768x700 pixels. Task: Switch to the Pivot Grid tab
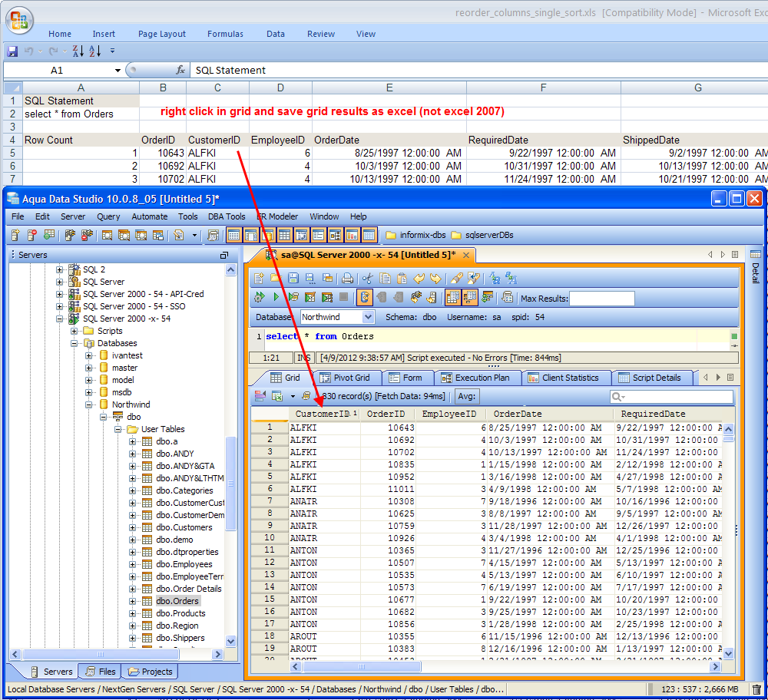pyautogui.click(x=346, y=378)
